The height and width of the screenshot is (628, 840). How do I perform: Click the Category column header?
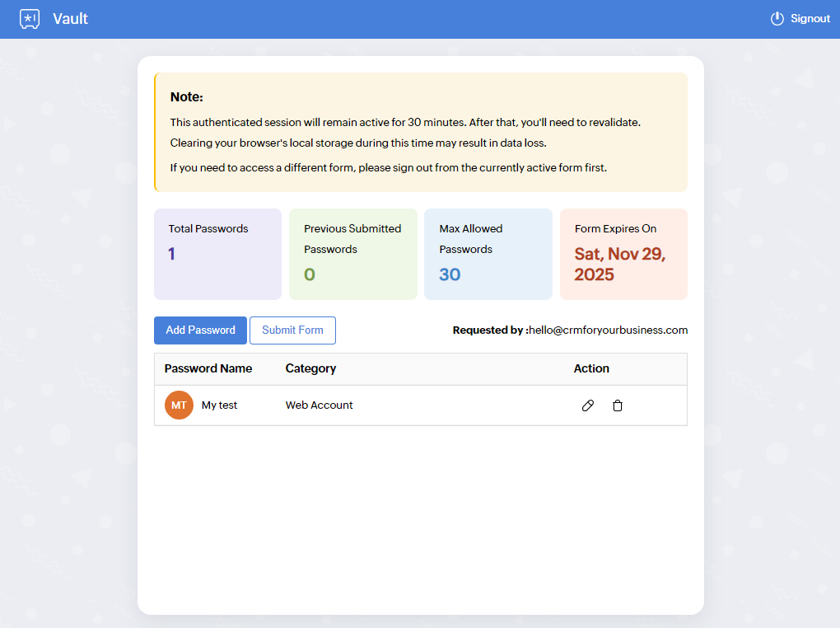(x=310, y=368)
